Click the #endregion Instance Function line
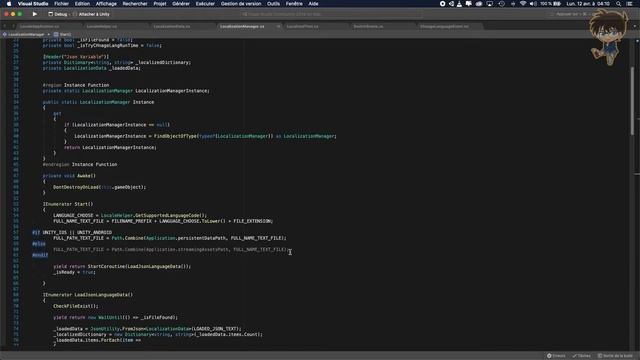The image size is (640, 360). click(x=80, y=164)
